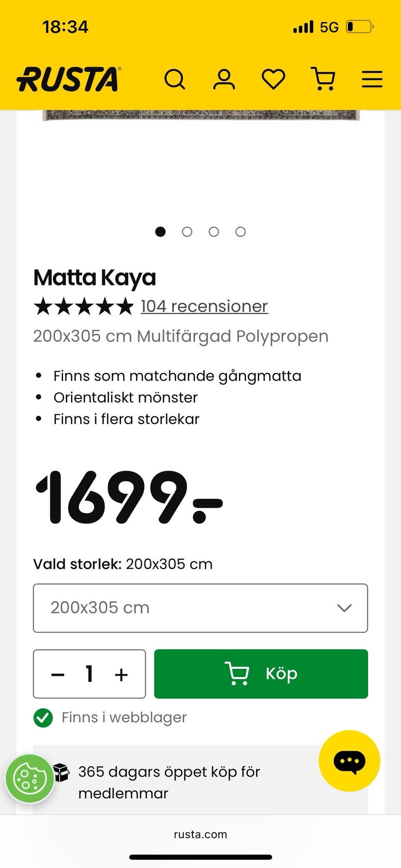Show the second product image dot
Viewport: 401px width, 868px height.
click(x=187, y=232)
